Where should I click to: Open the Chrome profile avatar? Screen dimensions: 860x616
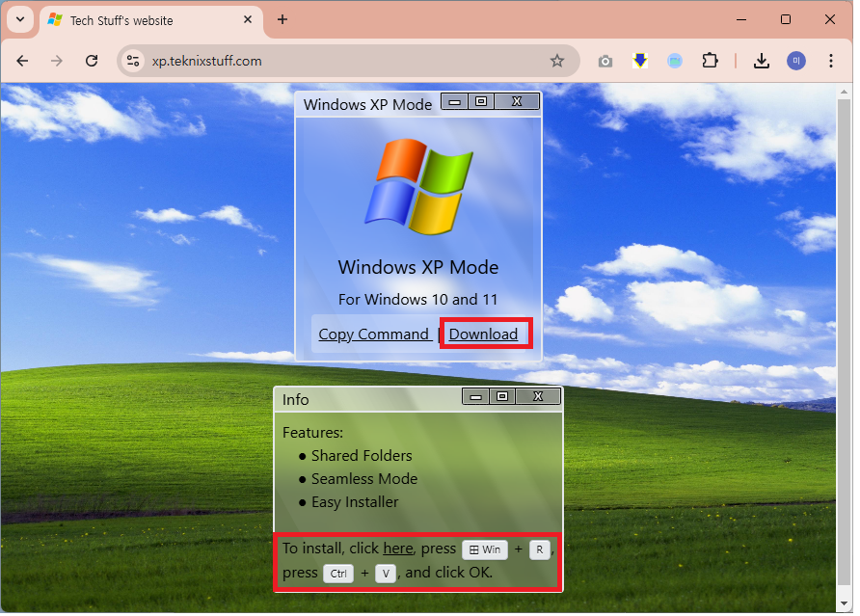795,61
